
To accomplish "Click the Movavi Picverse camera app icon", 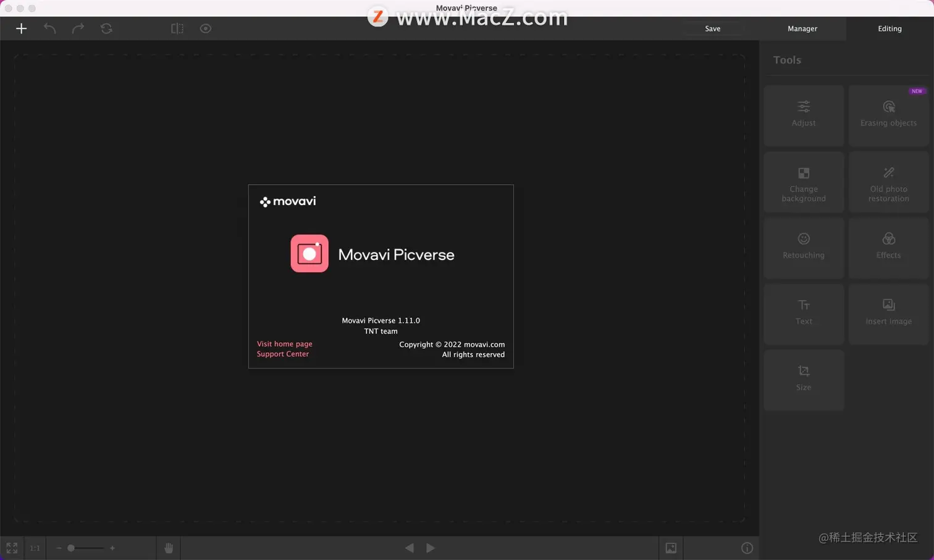I will point(309,253).
